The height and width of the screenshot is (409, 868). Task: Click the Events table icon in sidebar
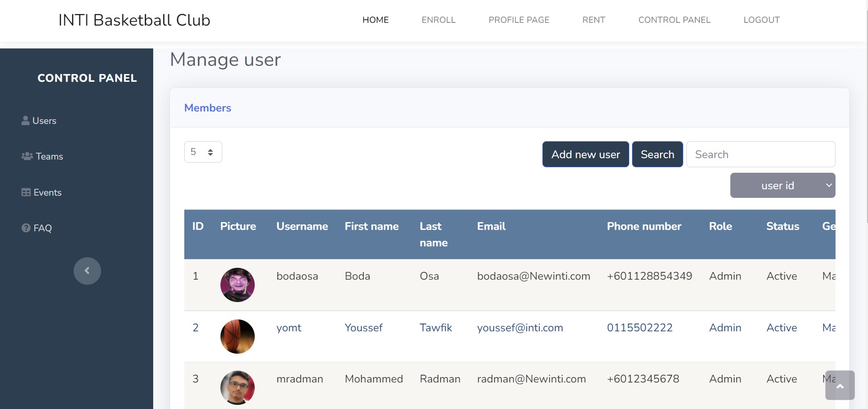(x=26, y=192)
